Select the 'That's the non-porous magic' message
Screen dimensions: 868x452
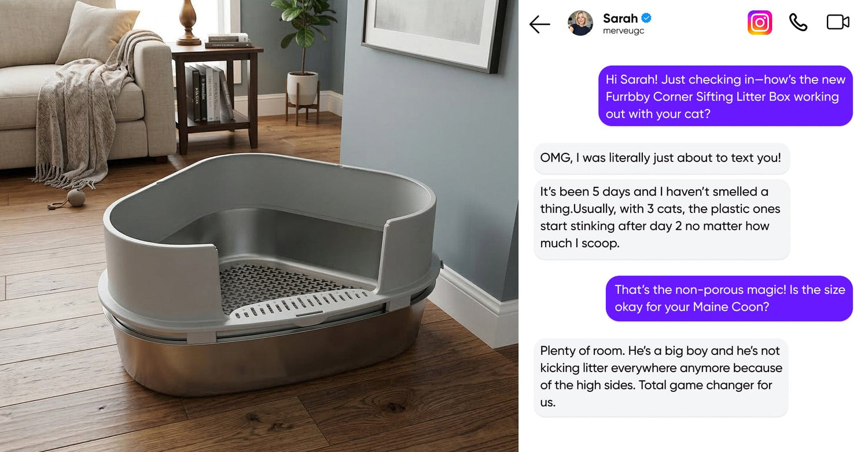pos(729,298)
